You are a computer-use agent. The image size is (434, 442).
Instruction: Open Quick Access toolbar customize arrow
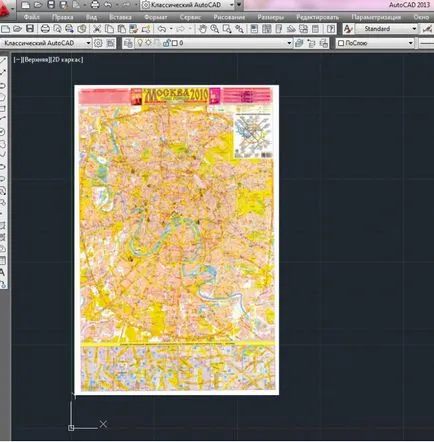pos(239,5)
